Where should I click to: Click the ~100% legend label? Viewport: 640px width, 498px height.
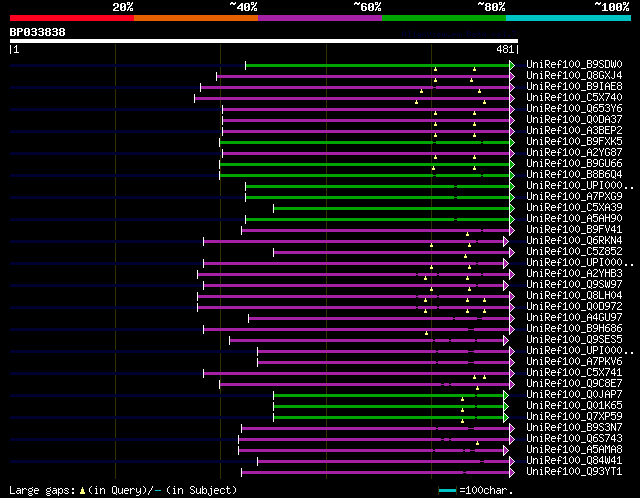(612, 7)
